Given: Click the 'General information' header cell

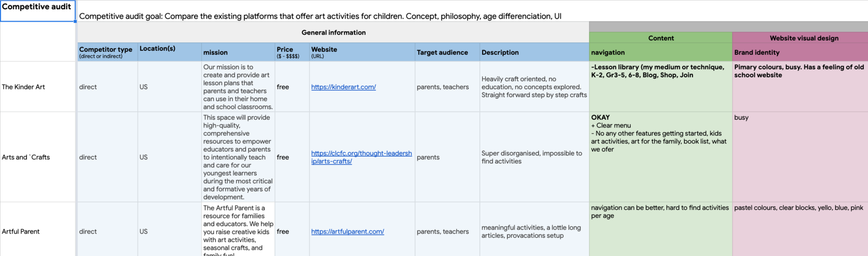Looking at the screenshot, I should [x=333, y=33].
